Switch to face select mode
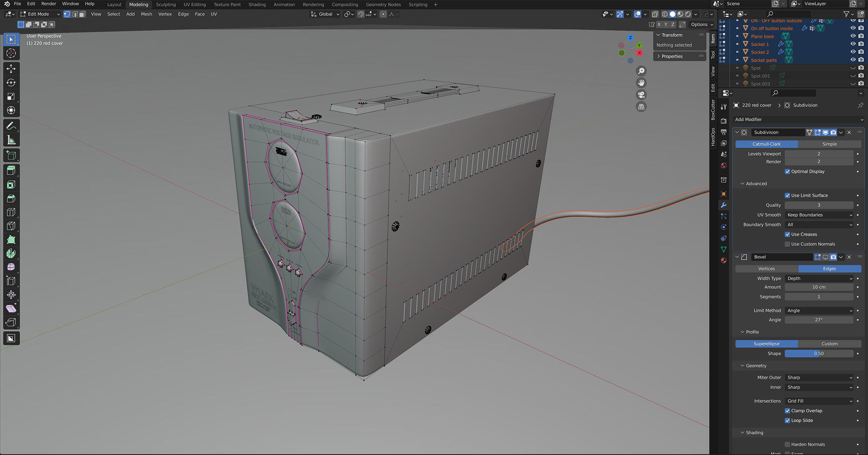This screenshot has height=455, width=868. (82, 14)
